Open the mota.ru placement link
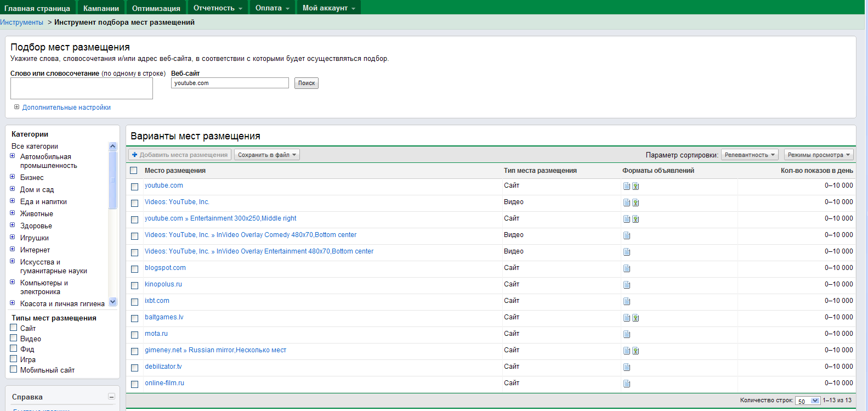Viewport: 868px width, 411px height. pos(156,334)
